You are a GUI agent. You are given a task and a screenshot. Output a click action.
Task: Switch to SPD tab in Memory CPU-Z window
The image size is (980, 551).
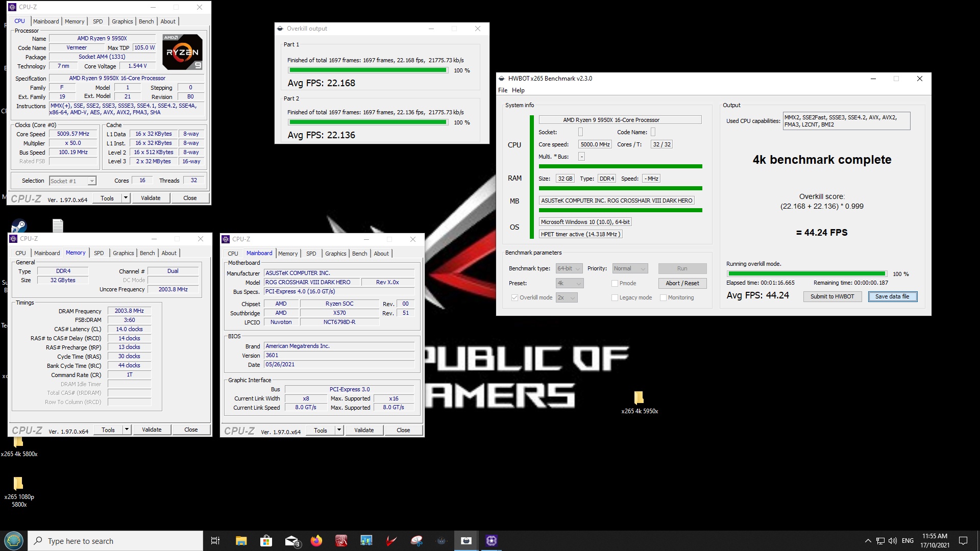[x=99, y=253]
